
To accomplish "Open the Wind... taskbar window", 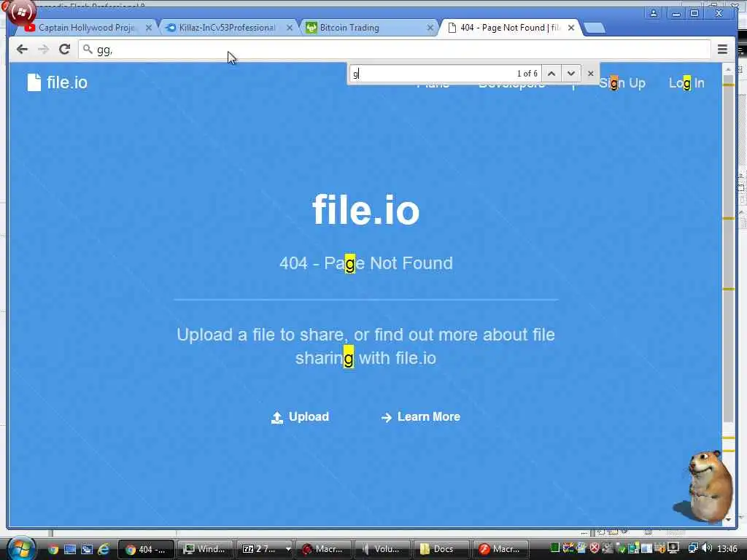I will [204, 549].
